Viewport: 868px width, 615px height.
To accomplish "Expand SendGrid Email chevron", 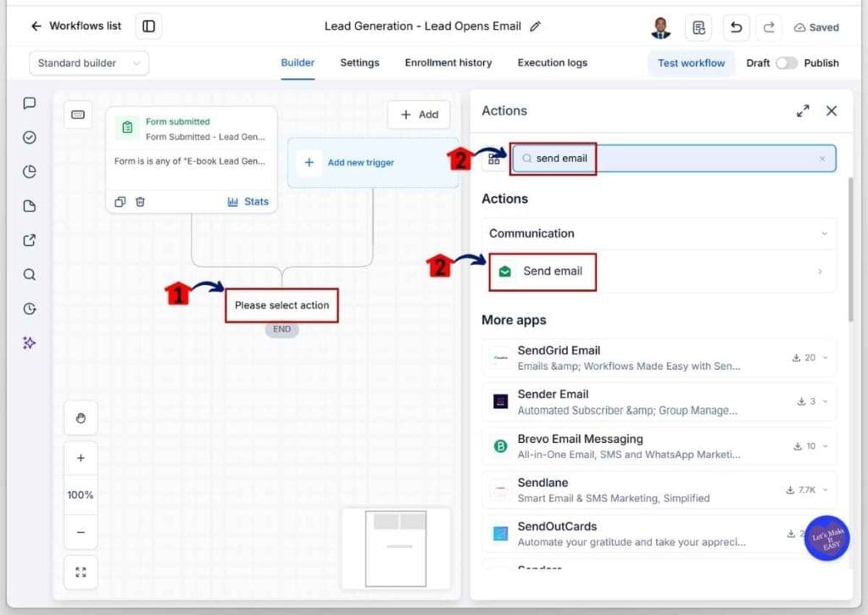I will tap(825, 358).
